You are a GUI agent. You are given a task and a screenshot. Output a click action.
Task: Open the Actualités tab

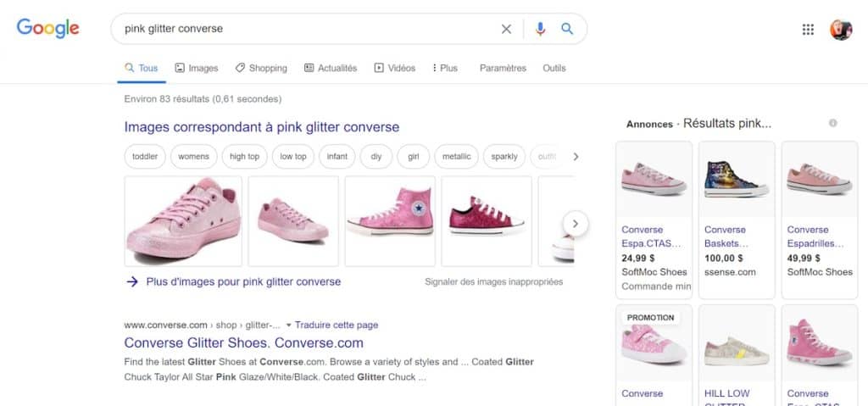click(331, 68)
